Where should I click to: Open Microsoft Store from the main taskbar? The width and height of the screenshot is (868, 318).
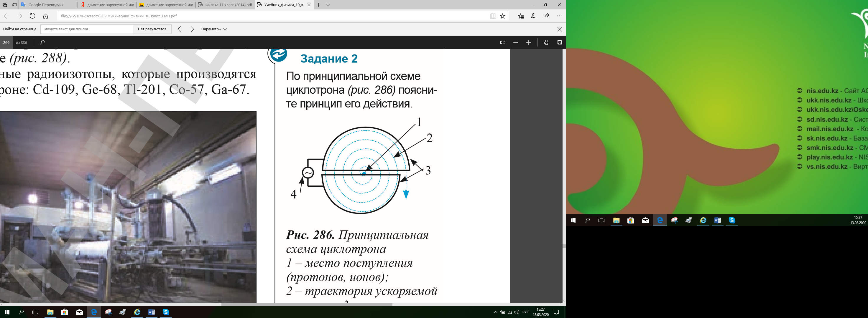64,312
